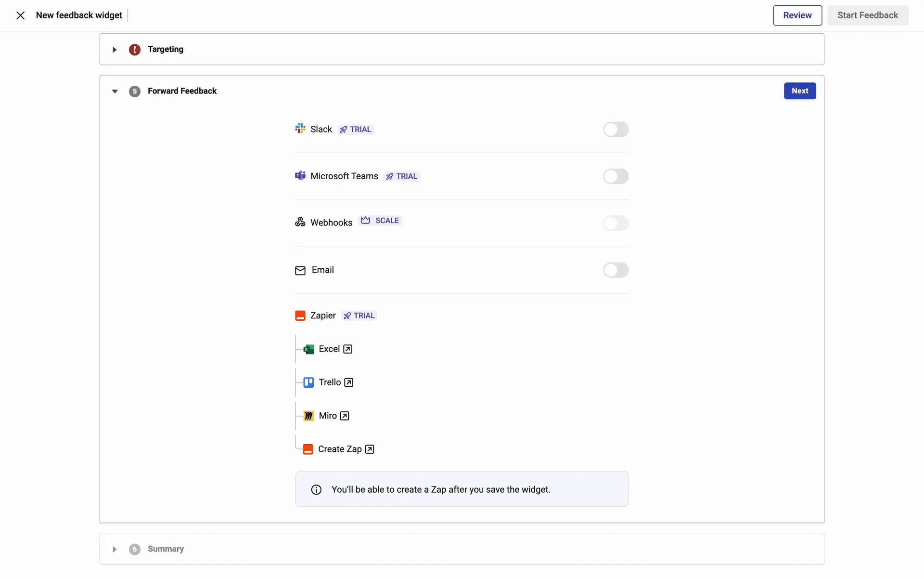Expand the Summary section
Viewport: 924px width, 578px height.
click(115, 550)
